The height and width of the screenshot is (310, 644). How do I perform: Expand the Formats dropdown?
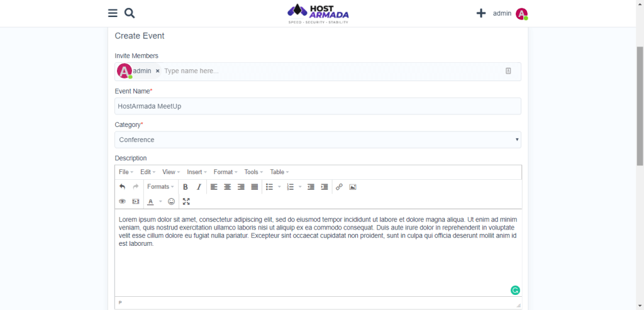point(160,187)
